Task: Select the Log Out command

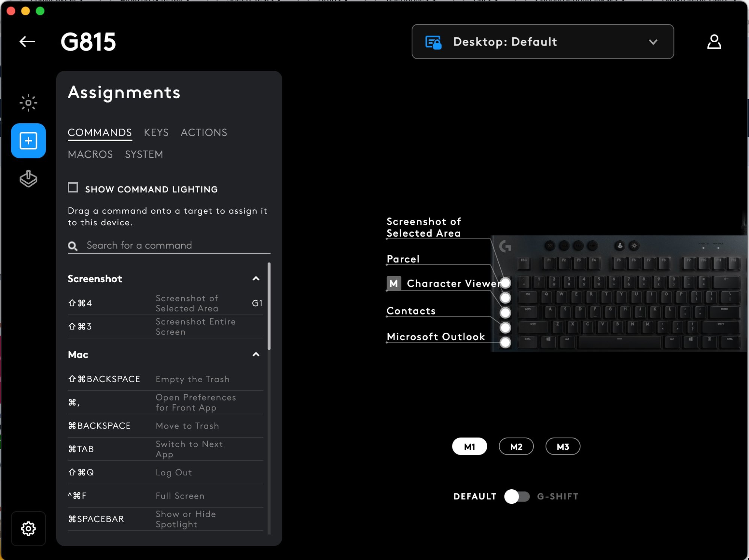Action: tap(165, 472)
